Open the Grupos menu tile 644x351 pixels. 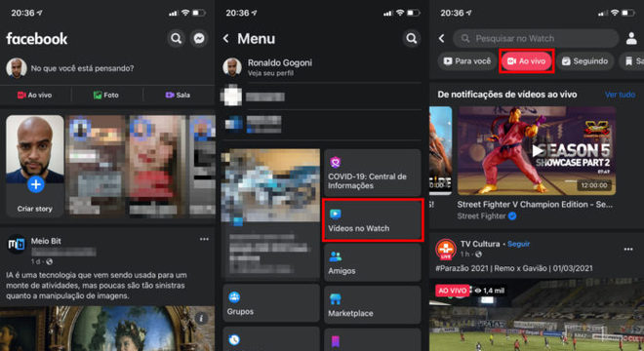click(x=271, y=303)
